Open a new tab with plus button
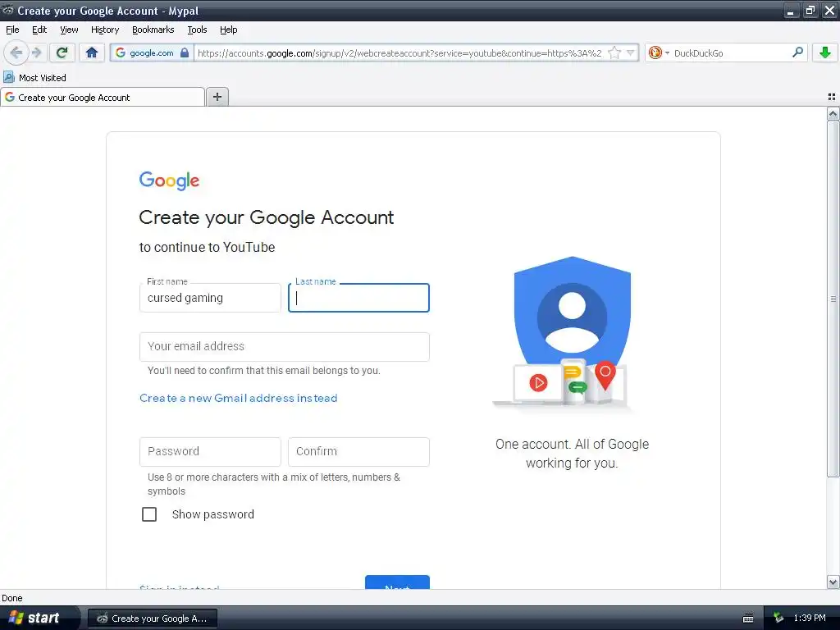 coord(217,97)
